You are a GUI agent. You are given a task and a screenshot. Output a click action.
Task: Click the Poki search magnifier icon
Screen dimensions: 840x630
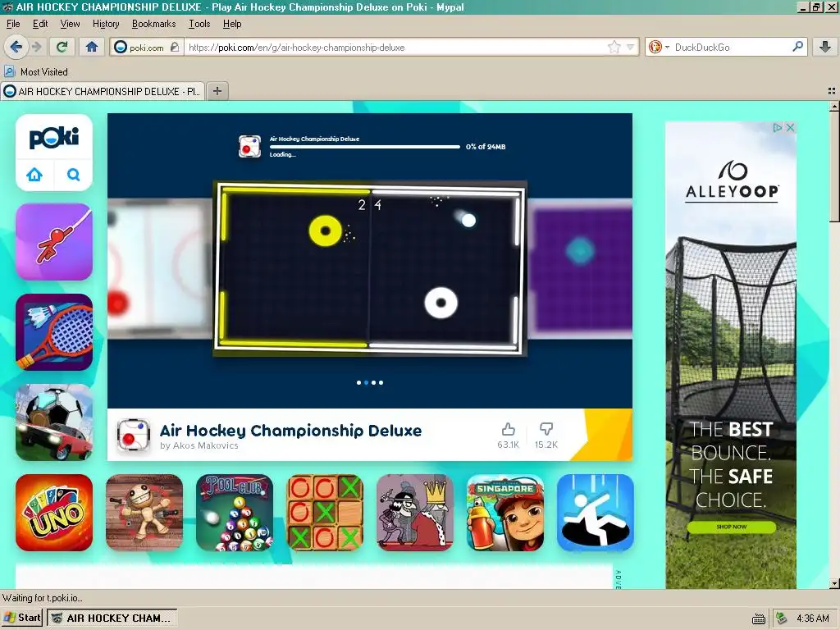coord(73,175)
